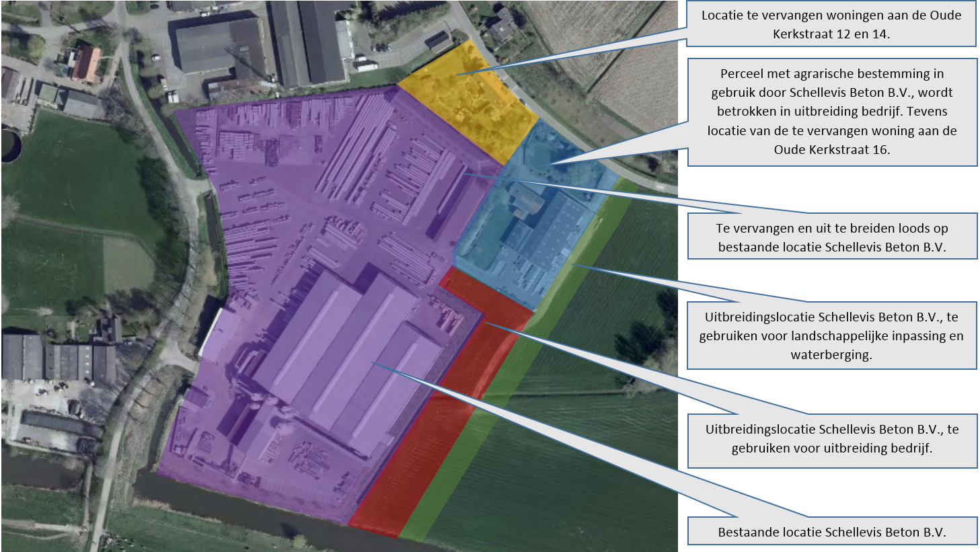The width and height of the screenshot is (980, 552).
Task: Click the 'Locatie te vervangen woningen' callout text
Action: 831,24
